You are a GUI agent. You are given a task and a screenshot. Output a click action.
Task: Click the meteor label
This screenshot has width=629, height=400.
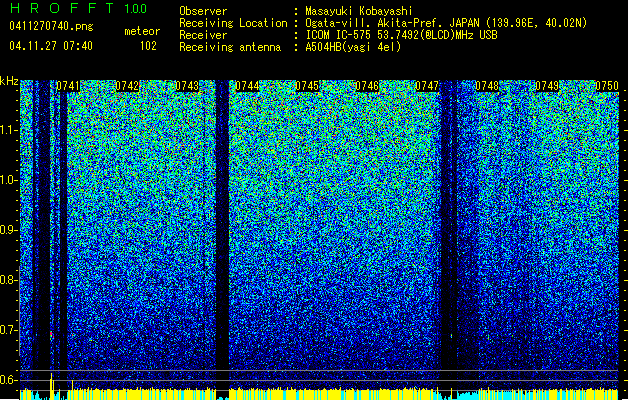click(x=142, y=31)
